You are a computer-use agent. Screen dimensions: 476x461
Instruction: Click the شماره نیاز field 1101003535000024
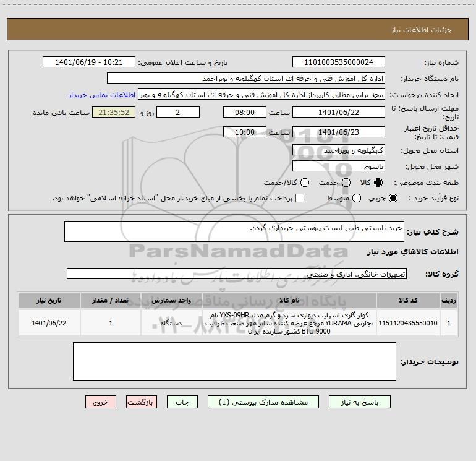[339, 62]
